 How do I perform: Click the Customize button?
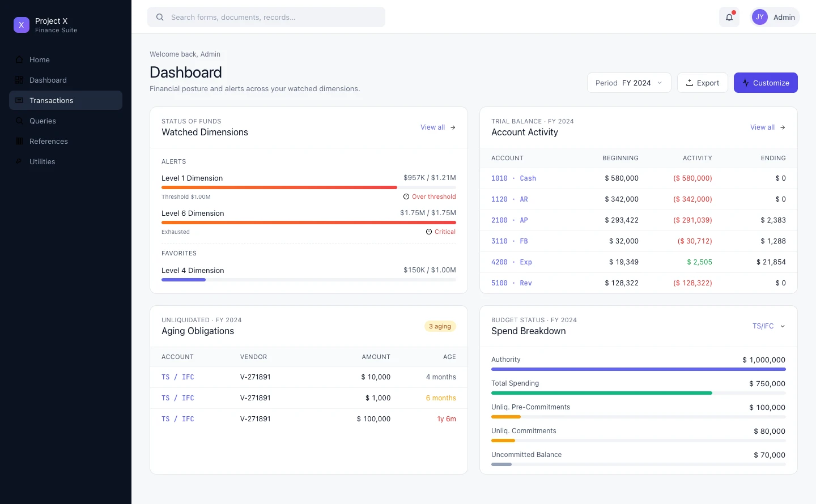pyautogui.click(x=766, y=83)
